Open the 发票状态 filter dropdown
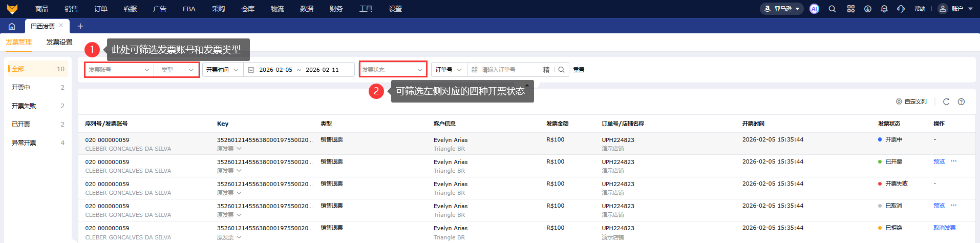Image resolution: width=980 pixels, height=243 pixels. [393, 70]
